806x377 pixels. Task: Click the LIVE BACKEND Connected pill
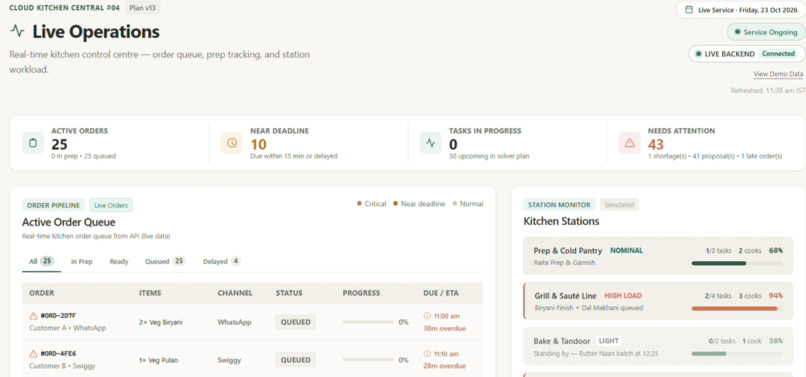pyautogui.click(x=746, y=53)
